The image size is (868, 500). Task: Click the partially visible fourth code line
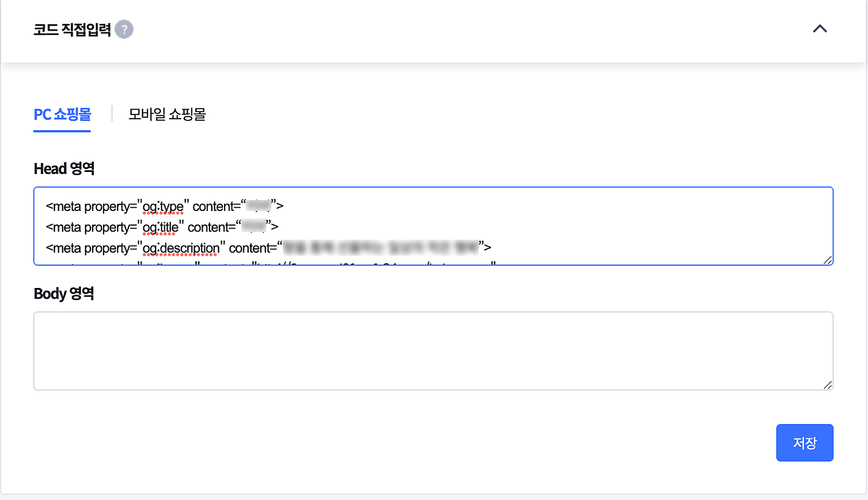coord(271,263)
